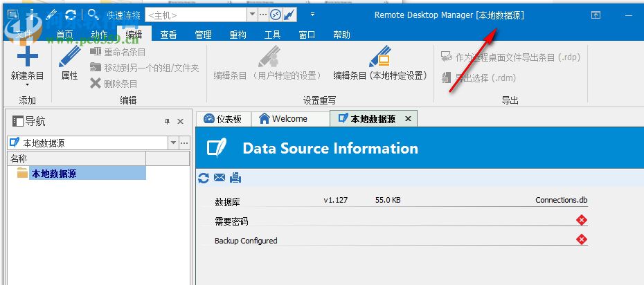Click the Data Source Information header icon

coord(217,147)
